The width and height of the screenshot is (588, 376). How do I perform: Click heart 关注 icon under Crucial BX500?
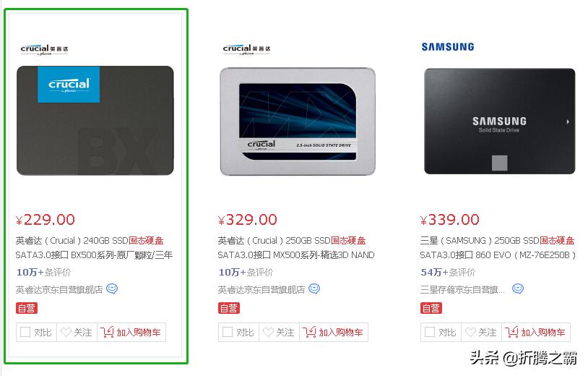click(66, 332)
